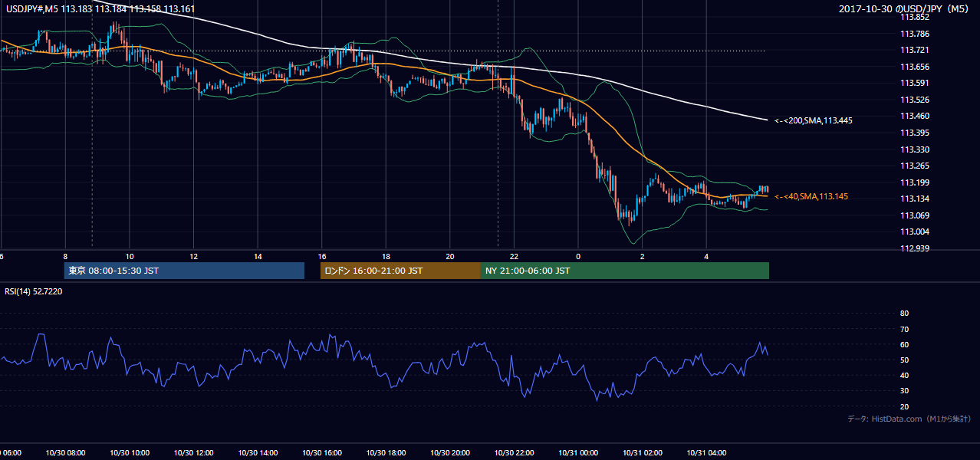Screen dimensions: 980x460
Task: Click RSI scale value 80
Action: tap(904, 314)
